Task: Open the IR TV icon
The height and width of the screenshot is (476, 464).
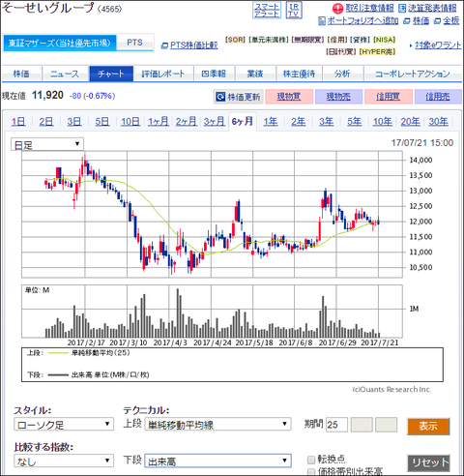Action: click(x=294, y=11)
